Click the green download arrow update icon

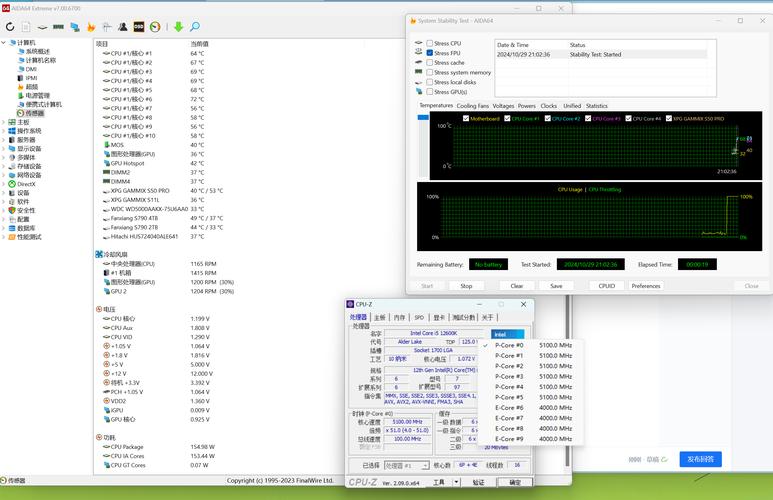178,27
